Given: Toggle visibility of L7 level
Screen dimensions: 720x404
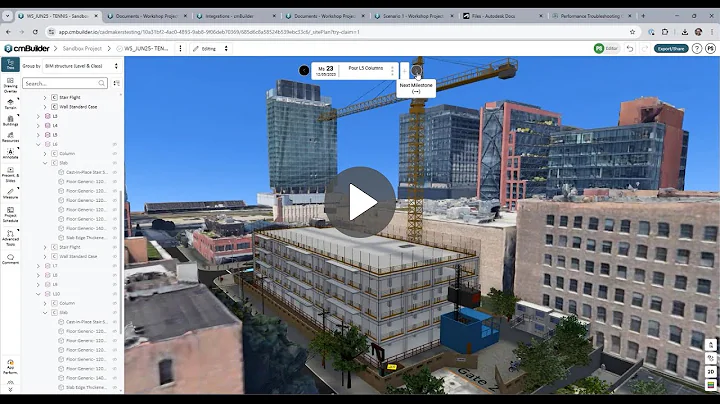Looking at the screenshot, I should pyautogui.click(x=115, y=266).
